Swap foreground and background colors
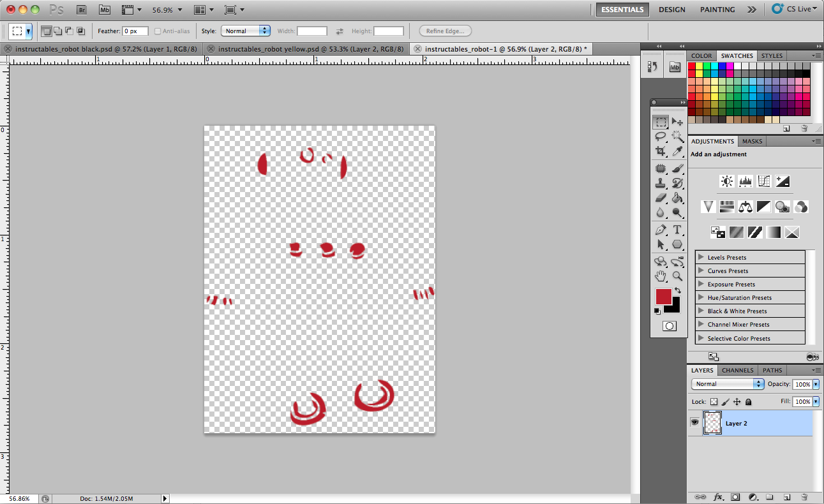The image size is (824, 504). click(x=677, y=290)
